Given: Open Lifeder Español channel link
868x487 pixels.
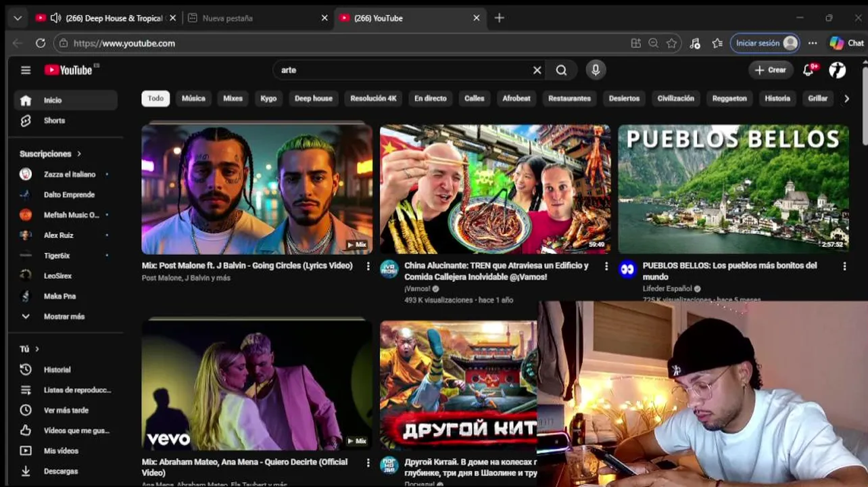Looking at the screenshot, I should point(667,289).
